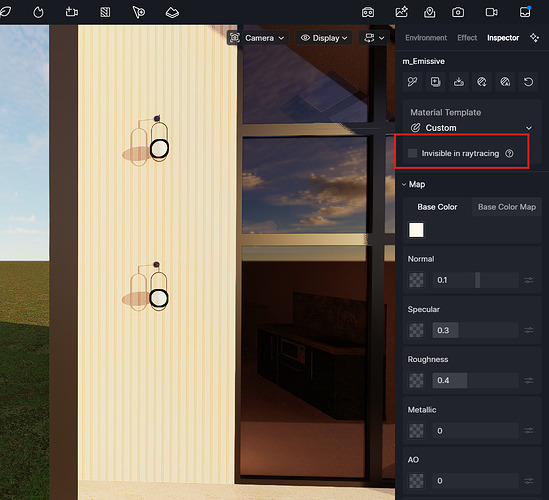The height and width of the screenshot is (500, 549).
Task: Click the Roughness map texture thumbnail
Action: coord(416,380)
